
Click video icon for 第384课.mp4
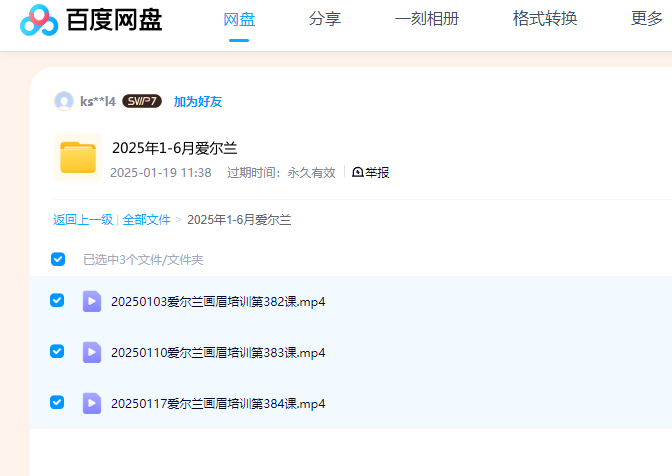[x=92, y=403]
